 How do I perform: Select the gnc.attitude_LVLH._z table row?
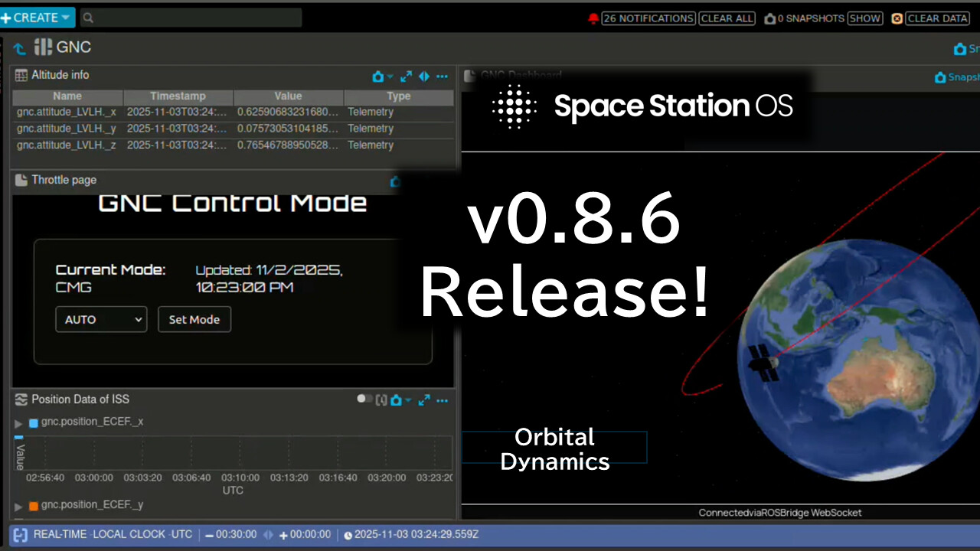(x=234, y=145)
